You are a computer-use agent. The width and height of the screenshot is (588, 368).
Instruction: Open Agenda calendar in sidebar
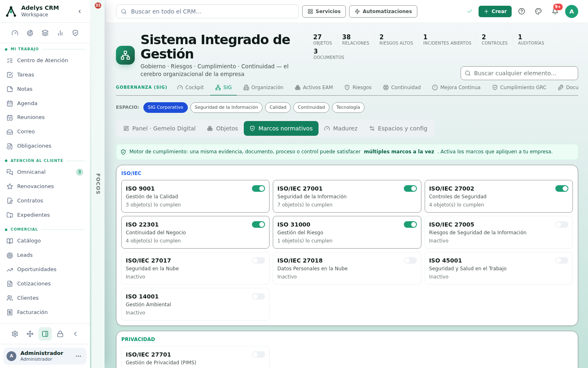pos(45,103)
